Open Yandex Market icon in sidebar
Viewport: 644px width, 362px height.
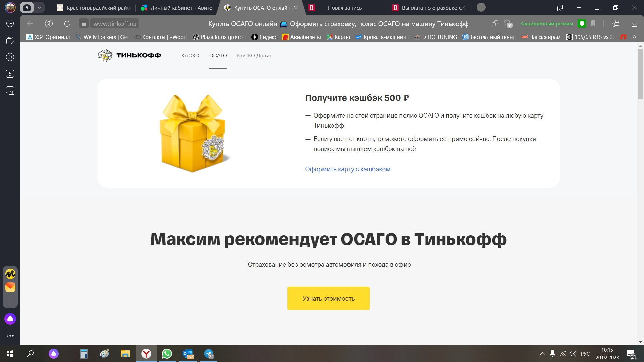pyautogui.click(x=10, y=274)
